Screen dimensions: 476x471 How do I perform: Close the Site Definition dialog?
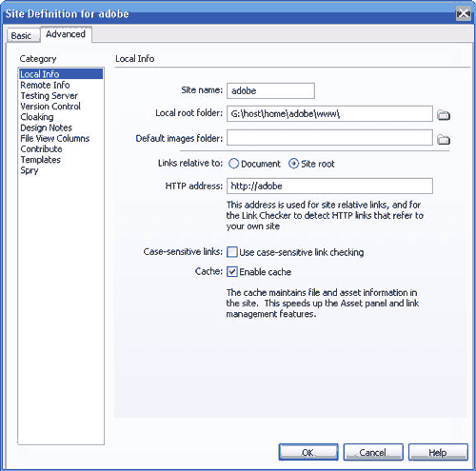[x=464, y=13]
